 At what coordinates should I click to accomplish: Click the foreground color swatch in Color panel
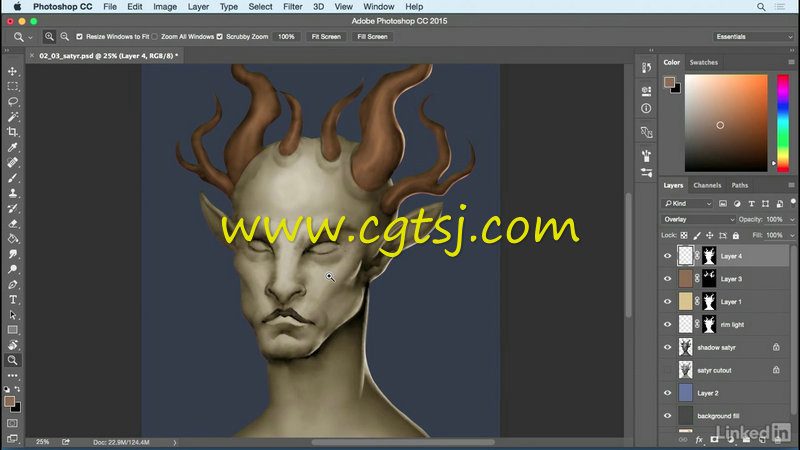(x=669, y=82)
